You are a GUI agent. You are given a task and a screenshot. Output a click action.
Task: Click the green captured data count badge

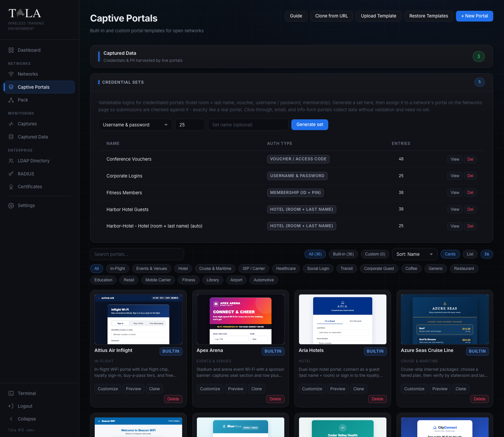pyautogui.click(x=479, y=56)
